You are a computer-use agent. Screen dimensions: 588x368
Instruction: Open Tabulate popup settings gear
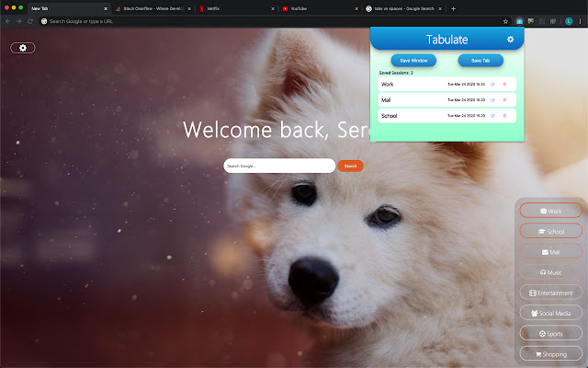[510, 39]
